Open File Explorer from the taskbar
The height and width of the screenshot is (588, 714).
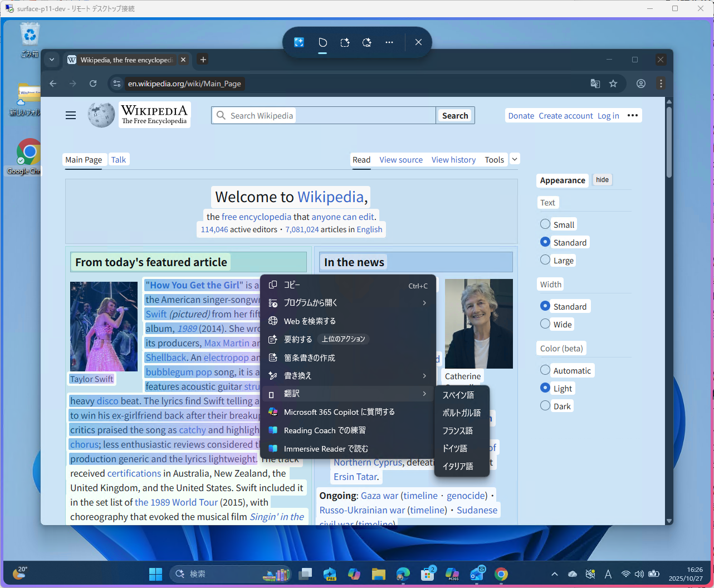click(379, 574)
